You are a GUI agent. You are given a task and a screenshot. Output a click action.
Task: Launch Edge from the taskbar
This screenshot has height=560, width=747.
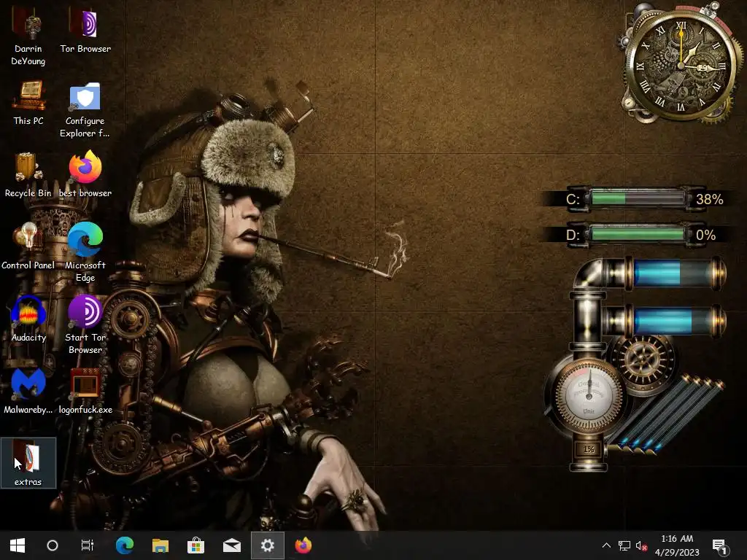click(124, 545)
